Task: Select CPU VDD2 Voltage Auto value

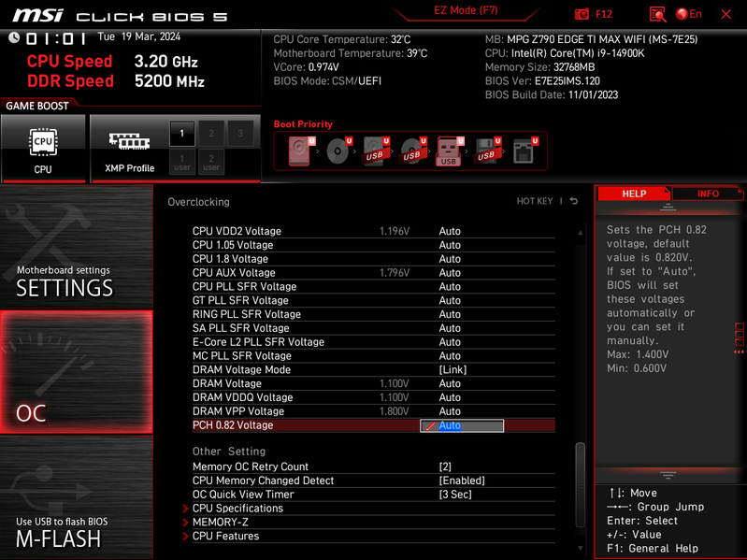Action: point(450,231)
